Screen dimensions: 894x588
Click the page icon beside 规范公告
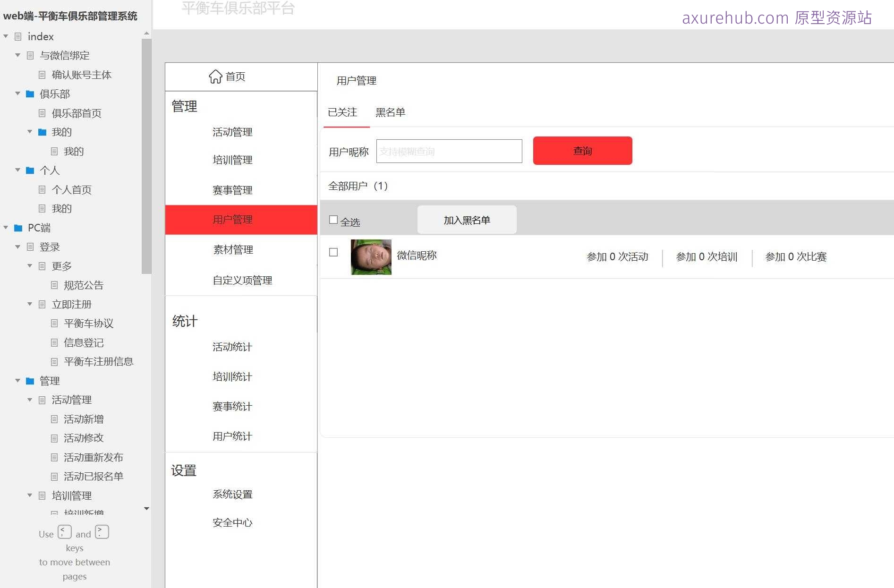(x=54, y=285)
